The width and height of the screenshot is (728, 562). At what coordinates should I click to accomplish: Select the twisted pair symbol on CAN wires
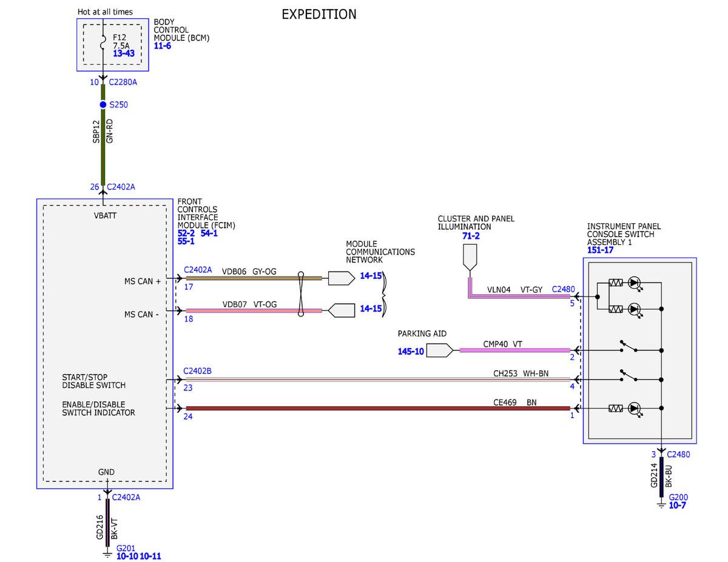[x=302, y=294]
